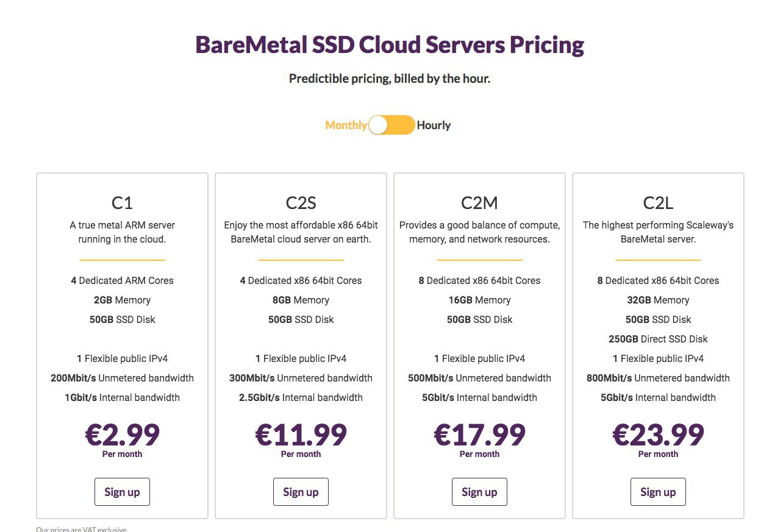761x532 pixels.
Task: Select the Monthly billing label
Action: click(x=346, y=126)
